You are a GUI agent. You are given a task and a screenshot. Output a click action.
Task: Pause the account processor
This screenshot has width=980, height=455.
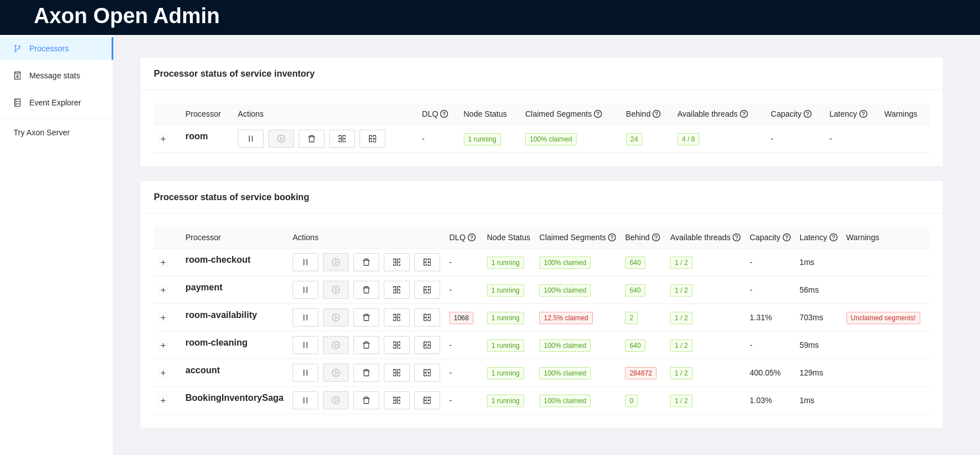coord(305,373)
